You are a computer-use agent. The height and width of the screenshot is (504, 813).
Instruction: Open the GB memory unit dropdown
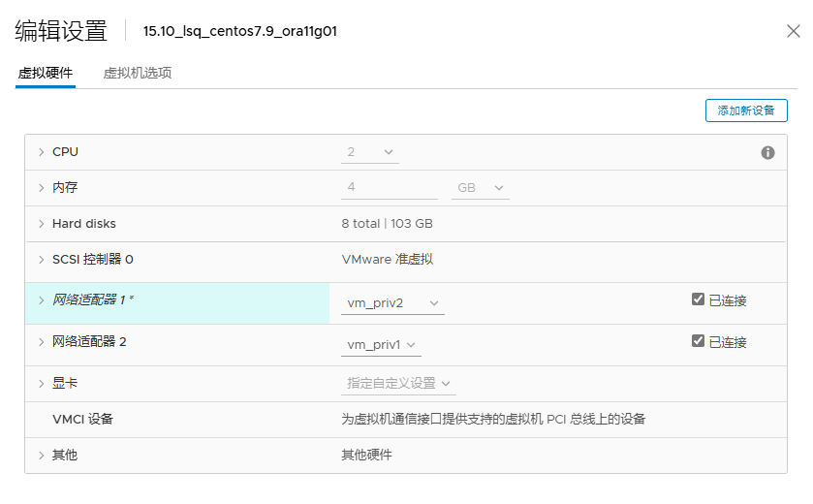point(480,188)
